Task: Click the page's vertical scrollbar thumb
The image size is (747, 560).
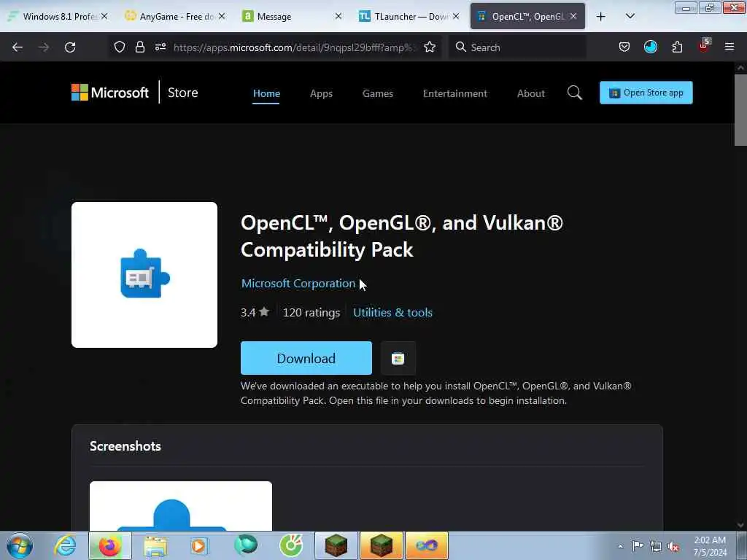Action: tap(740, 109)
